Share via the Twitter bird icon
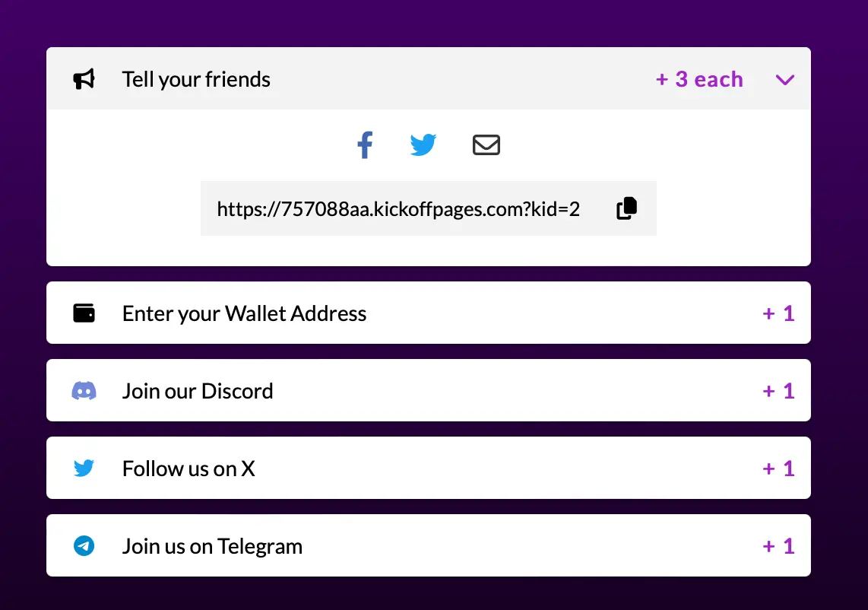The width and height of the screenshot is (868, 610). point(423,145)
